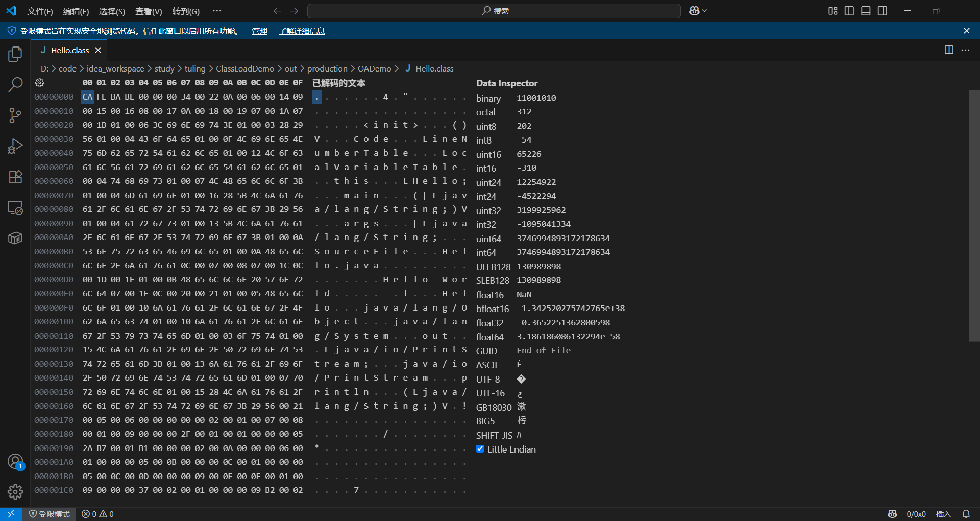Customize layout from title bar
This screenshot has height=521, width=980.
coord(833,11)
